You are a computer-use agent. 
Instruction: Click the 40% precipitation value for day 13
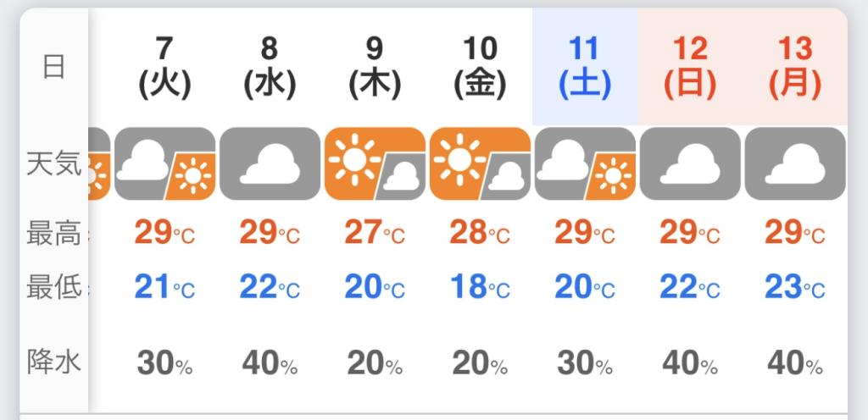click(795, 364)
